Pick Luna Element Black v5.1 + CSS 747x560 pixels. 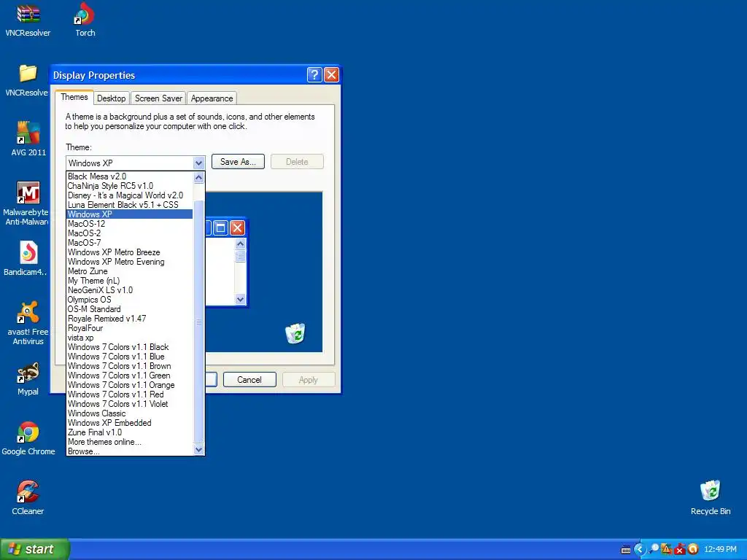(x=130, y=205)
